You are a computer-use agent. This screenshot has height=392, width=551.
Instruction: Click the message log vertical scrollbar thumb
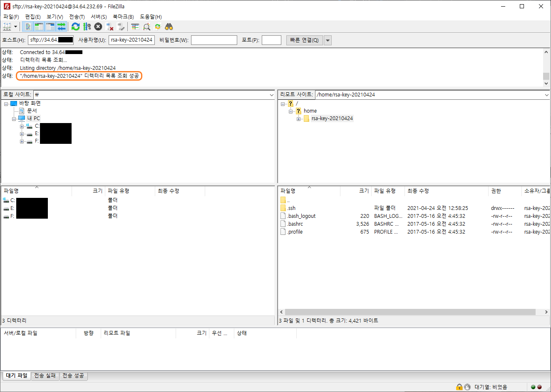pyautogui.click(x=546, y=76)
